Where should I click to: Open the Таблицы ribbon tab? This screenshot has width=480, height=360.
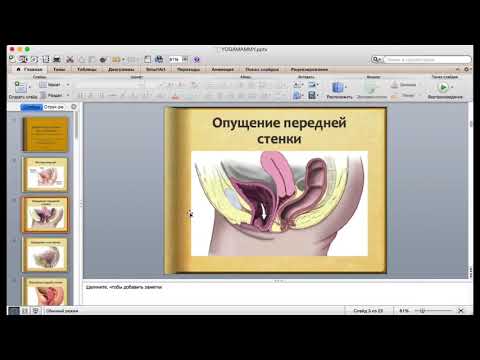coord(87,69)
